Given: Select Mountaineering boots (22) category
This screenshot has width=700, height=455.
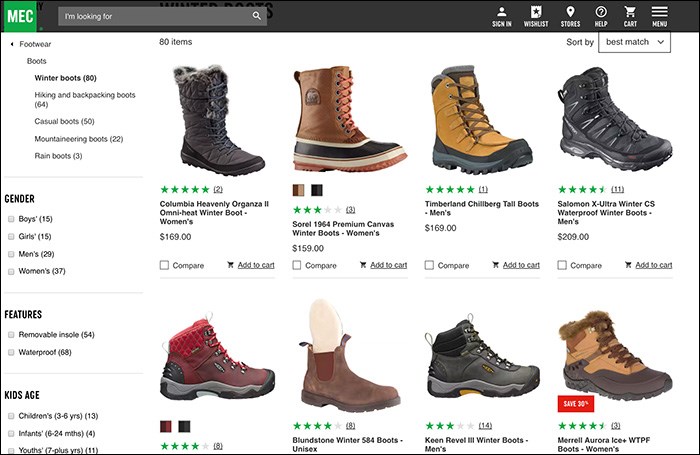Looking at the screenshot, I should coord(79,139).
